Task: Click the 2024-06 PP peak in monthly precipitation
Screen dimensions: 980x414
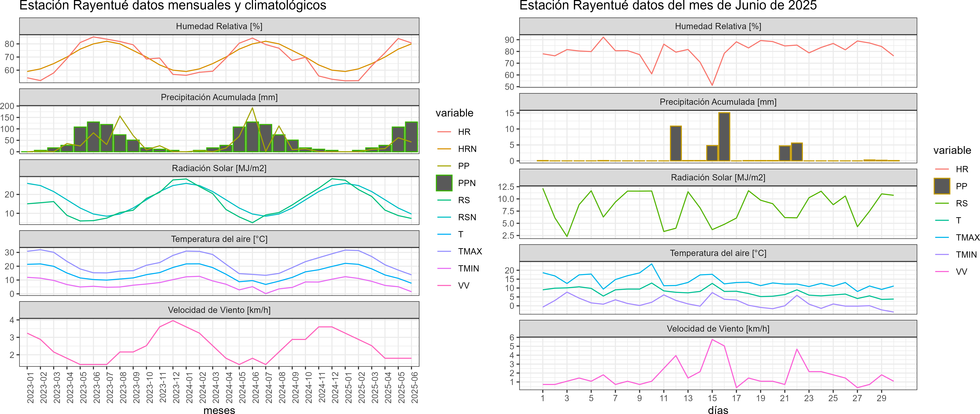Action: (253, 108)
